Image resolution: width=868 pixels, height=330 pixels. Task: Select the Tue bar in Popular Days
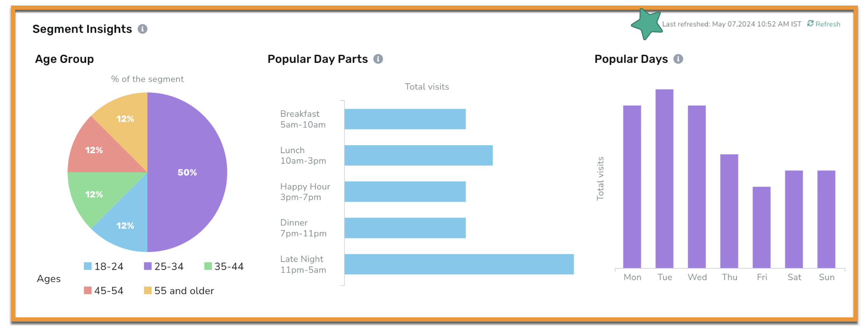point(665,179)
